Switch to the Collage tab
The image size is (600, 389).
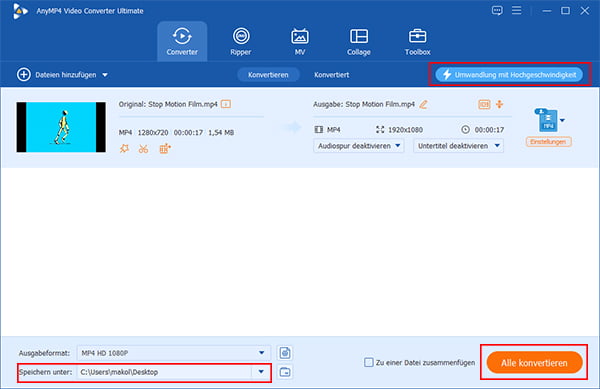[359, 41]
